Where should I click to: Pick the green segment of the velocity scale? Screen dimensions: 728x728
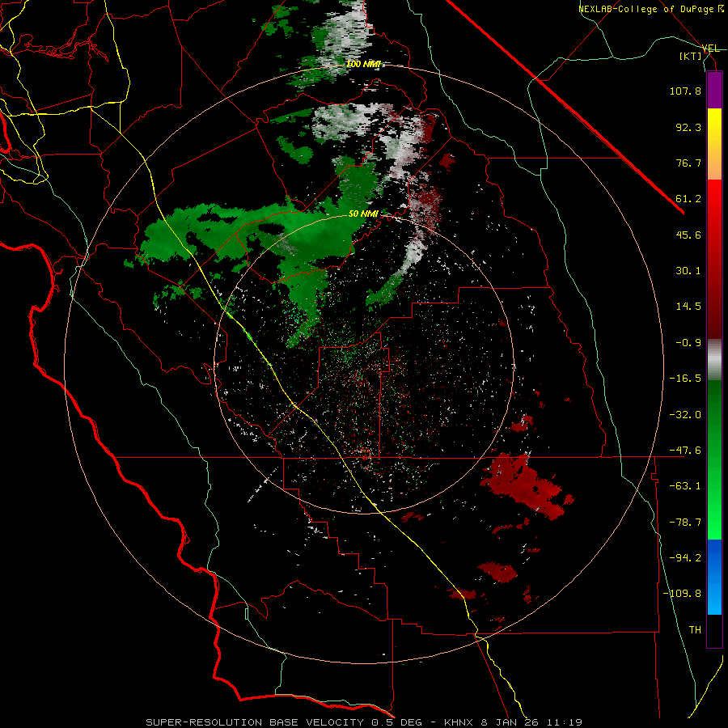[714, 459]
